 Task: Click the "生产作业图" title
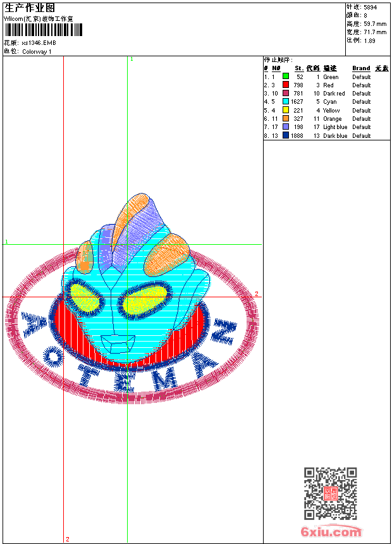coord(30,8)
